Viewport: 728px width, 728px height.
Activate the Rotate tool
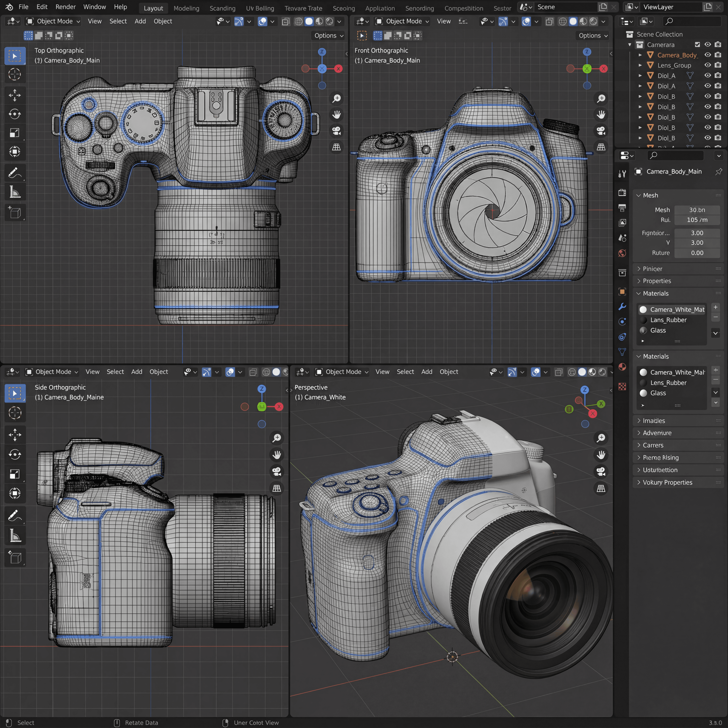click(15, 114)
